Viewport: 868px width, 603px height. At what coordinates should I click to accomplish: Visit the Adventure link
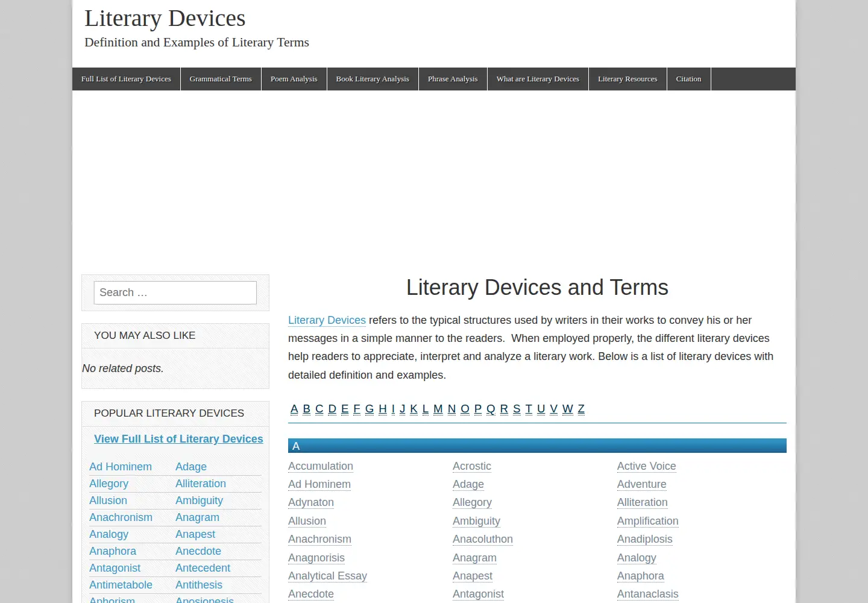point(642,484)
